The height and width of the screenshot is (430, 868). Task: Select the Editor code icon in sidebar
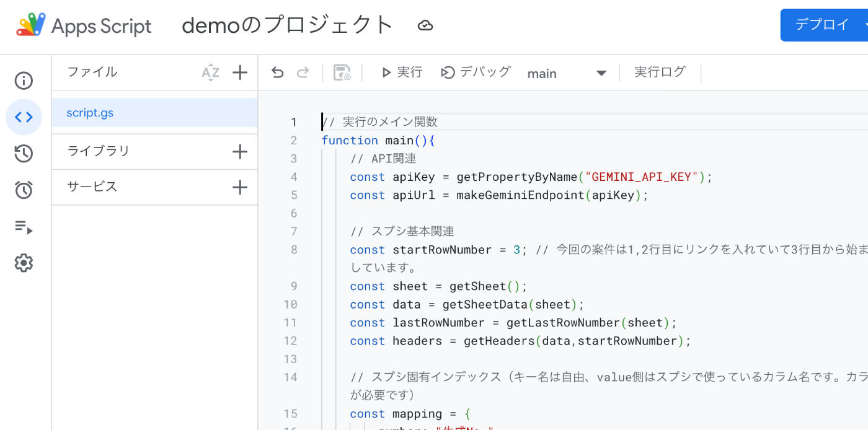(x=24, y=117)
